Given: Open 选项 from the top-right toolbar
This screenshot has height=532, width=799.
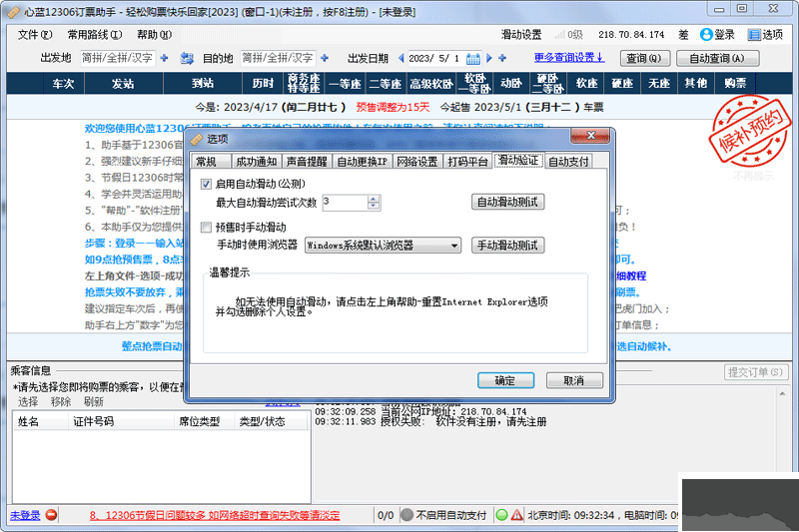Looking at the screenshot, I should [765, 35].
